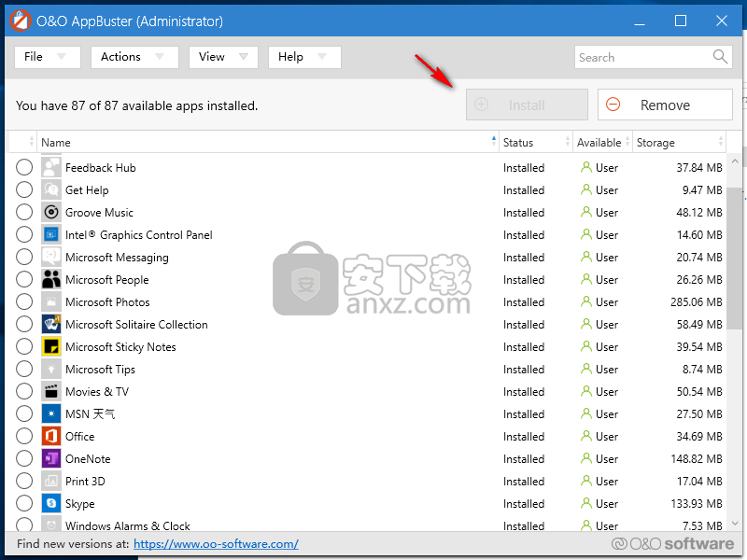Click the Microsoft Solitaire Collection icon
The image size is (747, 560).
tap(51, 324)
